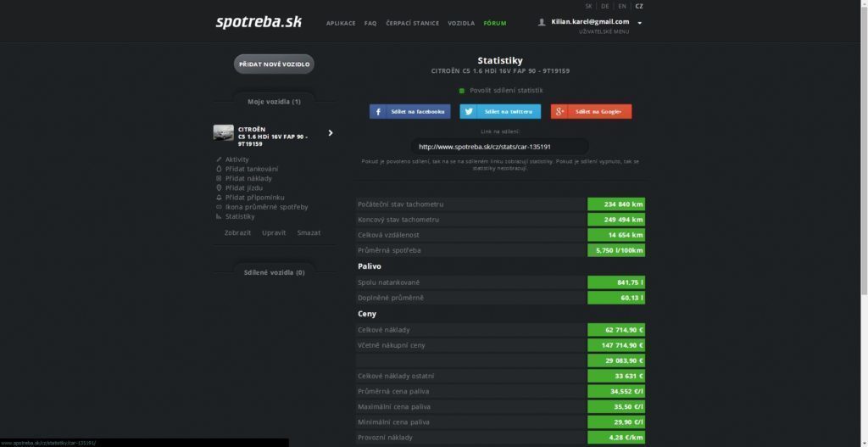Click the Smazat link under the vehicle

coord(309,233)
